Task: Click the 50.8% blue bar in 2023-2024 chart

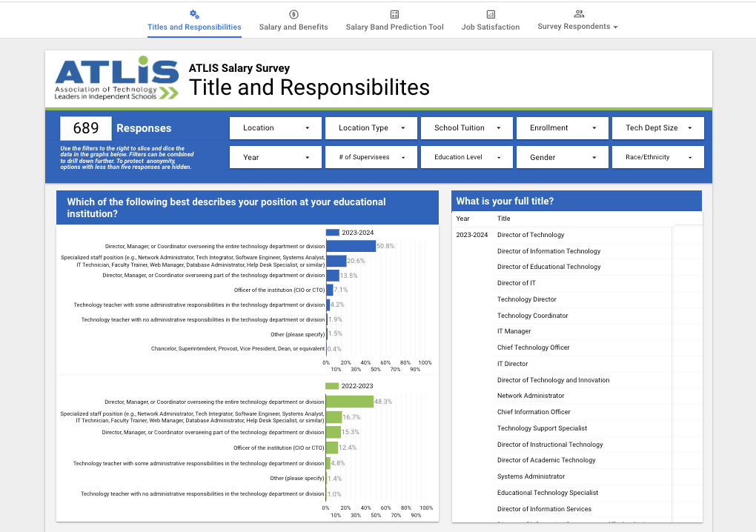Action: pos(351,246)
